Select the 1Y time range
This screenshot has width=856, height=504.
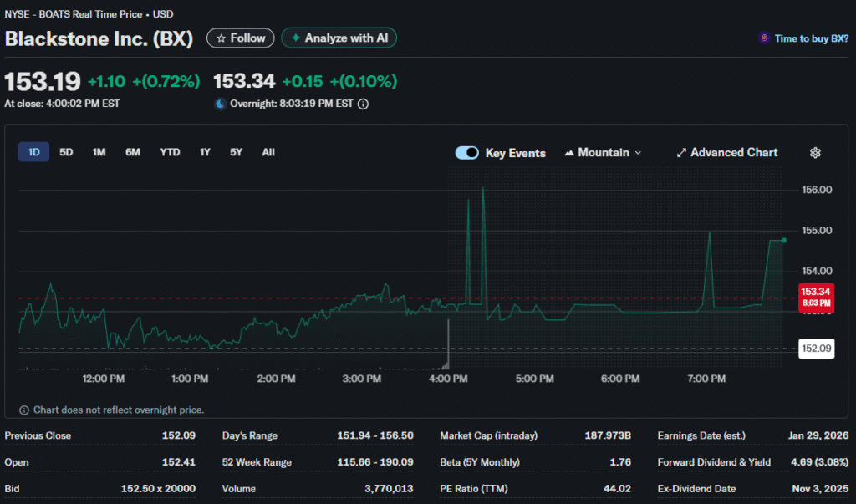click(205, 152)
